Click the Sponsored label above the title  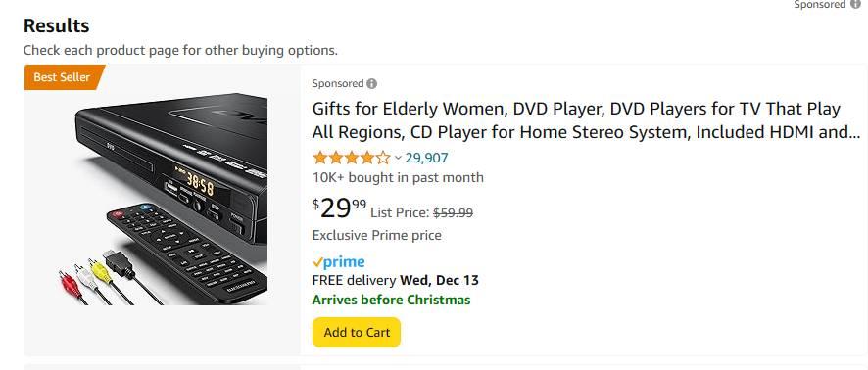[x=338, y=84]
